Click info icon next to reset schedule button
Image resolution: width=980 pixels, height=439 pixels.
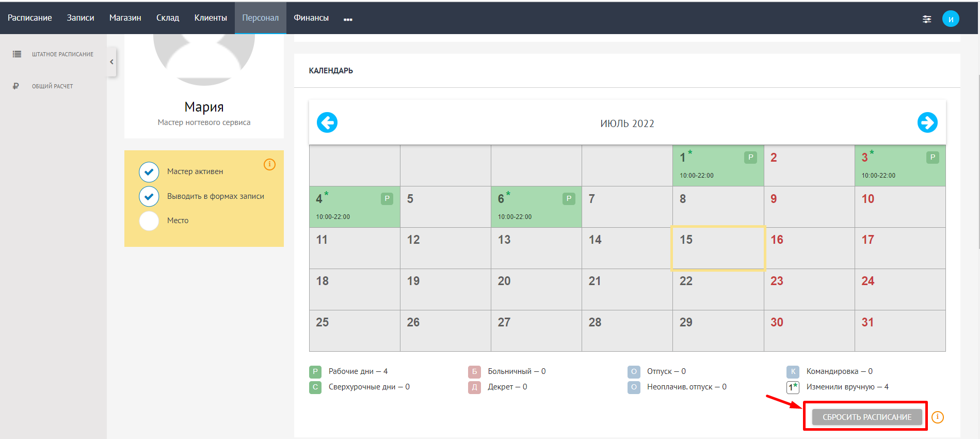938,417
